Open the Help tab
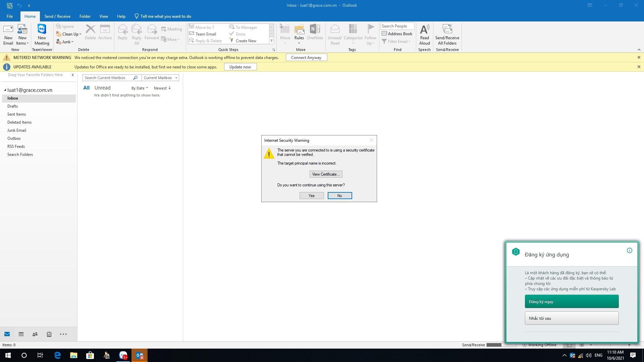Viewport: 644px width, 362px height. point(121,16)
